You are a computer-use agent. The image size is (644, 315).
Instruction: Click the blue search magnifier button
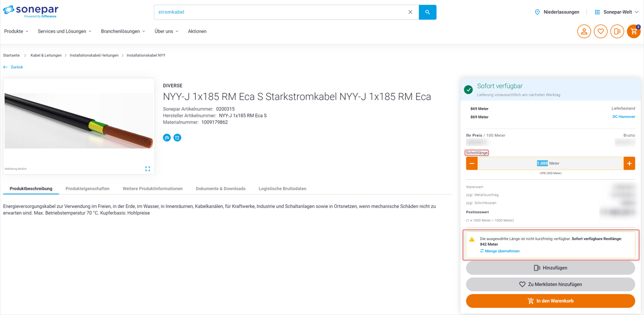pyautogui.click(x=428, y=12)
